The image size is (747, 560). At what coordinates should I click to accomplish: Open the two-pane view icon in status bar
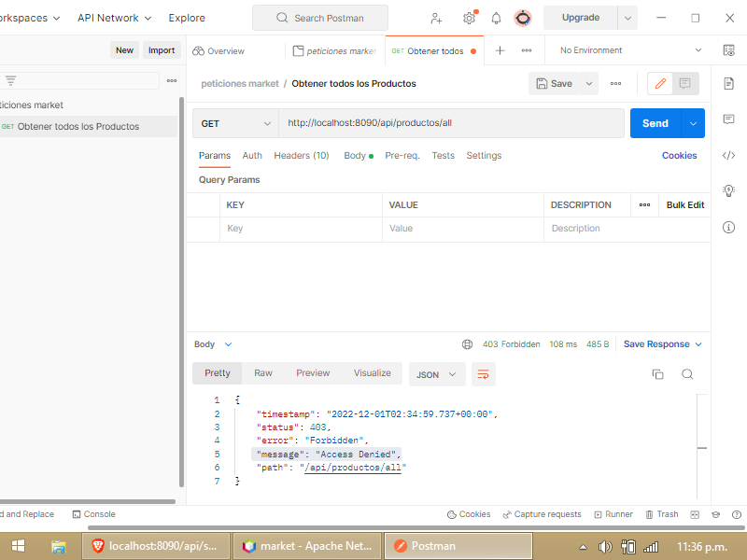695,514
